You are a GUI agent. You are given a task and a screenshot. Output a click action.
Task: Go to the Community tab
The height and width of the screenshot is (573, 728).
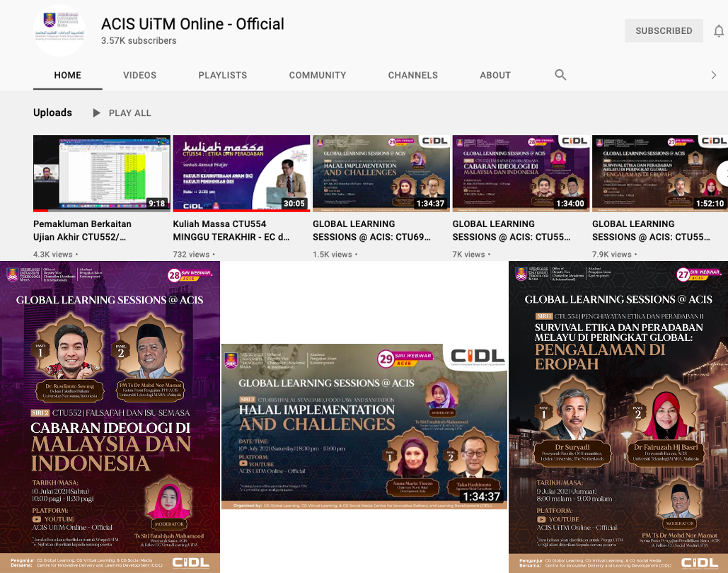(318, 75)
